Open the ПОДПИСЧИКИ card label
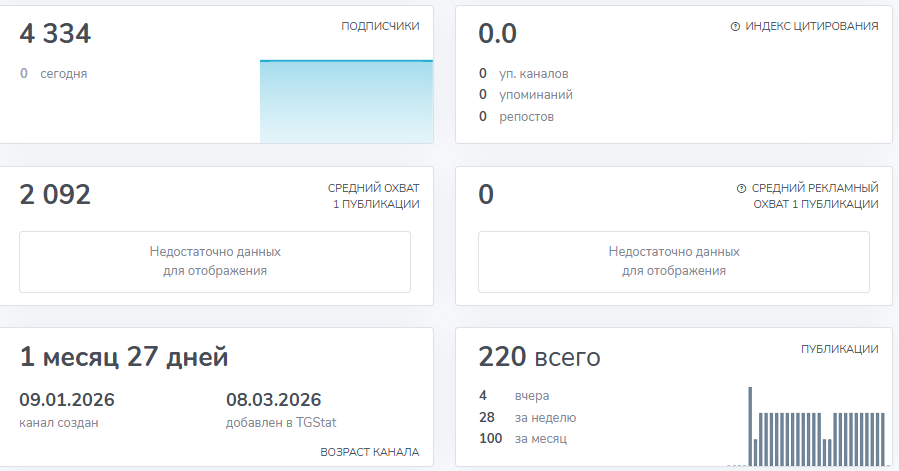The height and width of the screenshot is (471, 899). (380, 26)
